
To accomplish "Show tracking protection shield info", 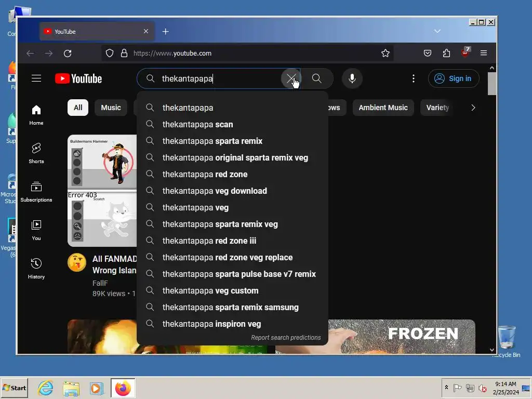I will click(110, 54).
